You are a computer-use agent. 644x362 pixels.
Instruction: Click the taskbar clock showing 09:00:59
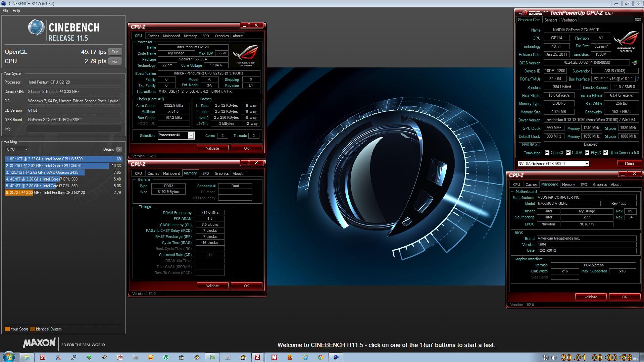(x=612, y=358)
